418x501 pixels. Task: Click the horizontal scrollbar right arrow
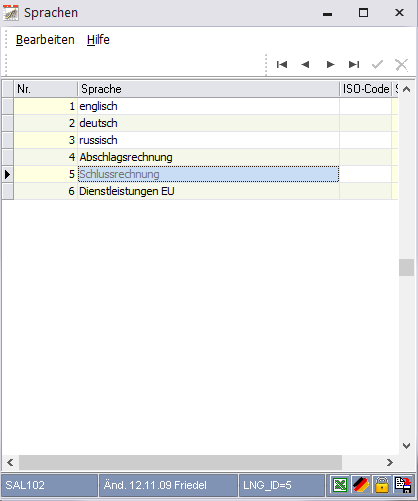coord(390,462)
